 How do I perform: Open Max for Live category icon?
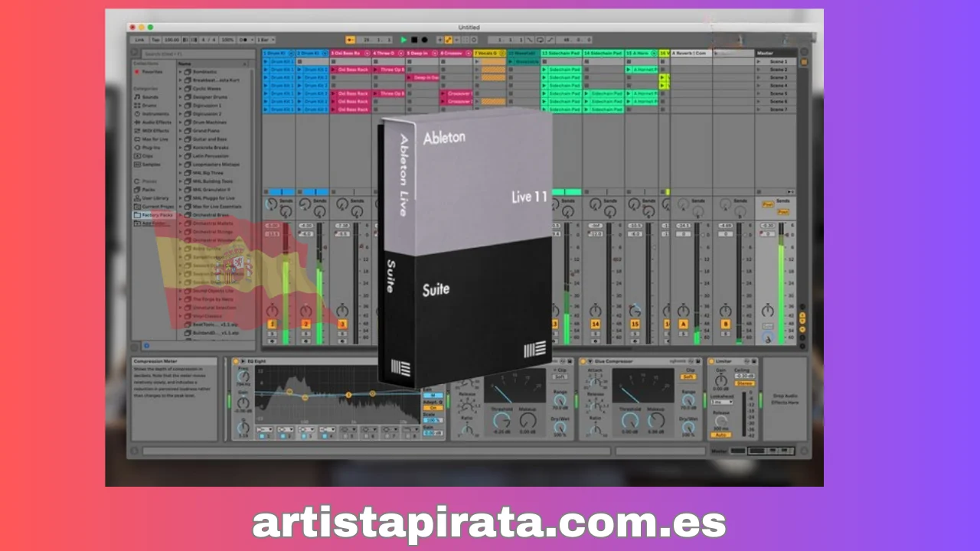pos(137,139)
